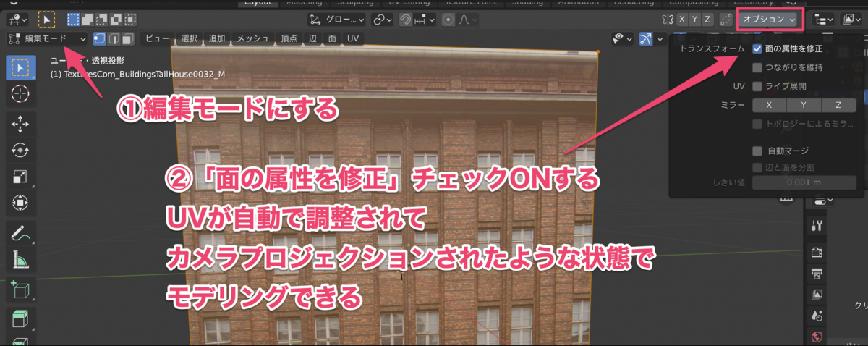Click the auto merge vertices icon
The image size is (868, 346).
(x=725, y=20)
